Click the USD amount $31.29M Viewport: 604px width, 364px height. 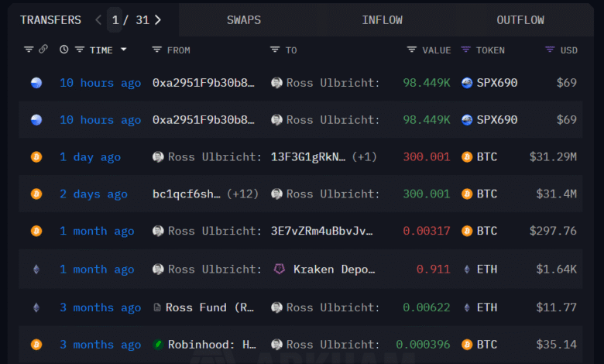pyautogui.click(x=553, y=156)
